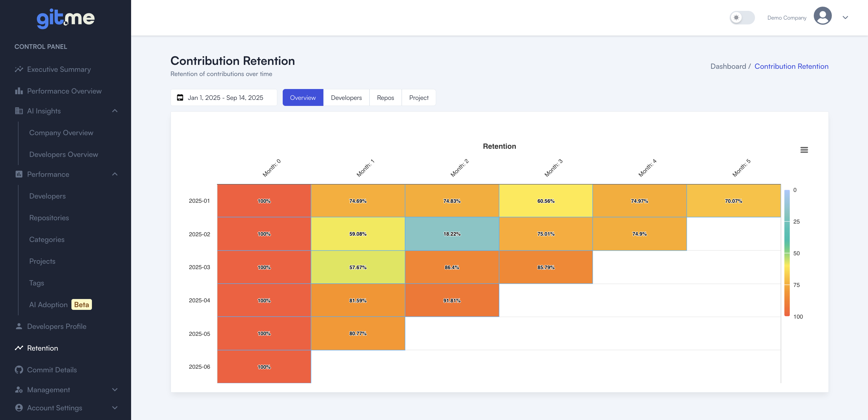
Task: Click the Executive Summary chart icon
Action: coord(19,69)
